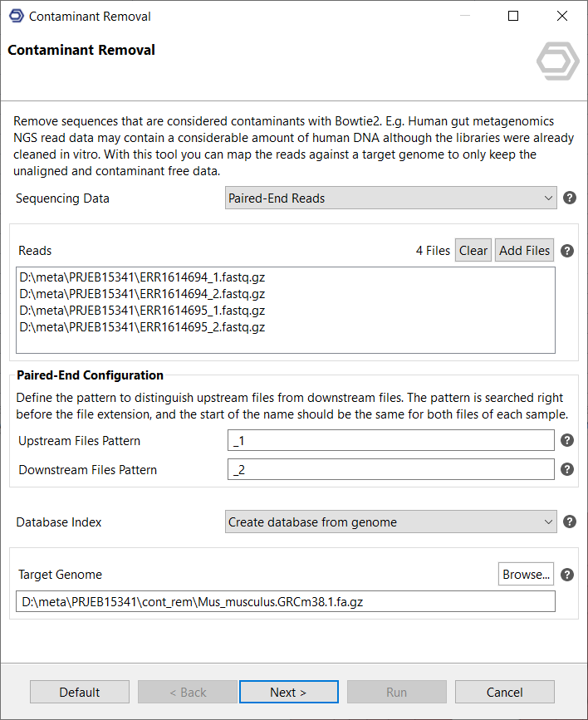Screen dimensions: 588x720
Task: Click the Next button
Action: (x=288, y=692)
